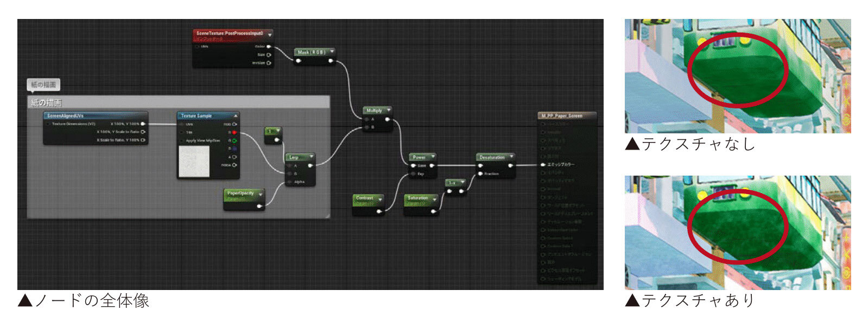Expand the SceneTexture PostProcessInput0 node arrow
868x322 pixels.
click(x=270, y=34)
